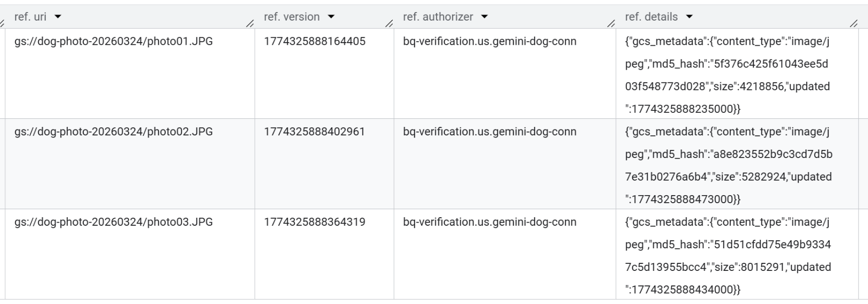Expand the ref. authorizer column menu arrow
868x304 pixels.
pos(484,17)
